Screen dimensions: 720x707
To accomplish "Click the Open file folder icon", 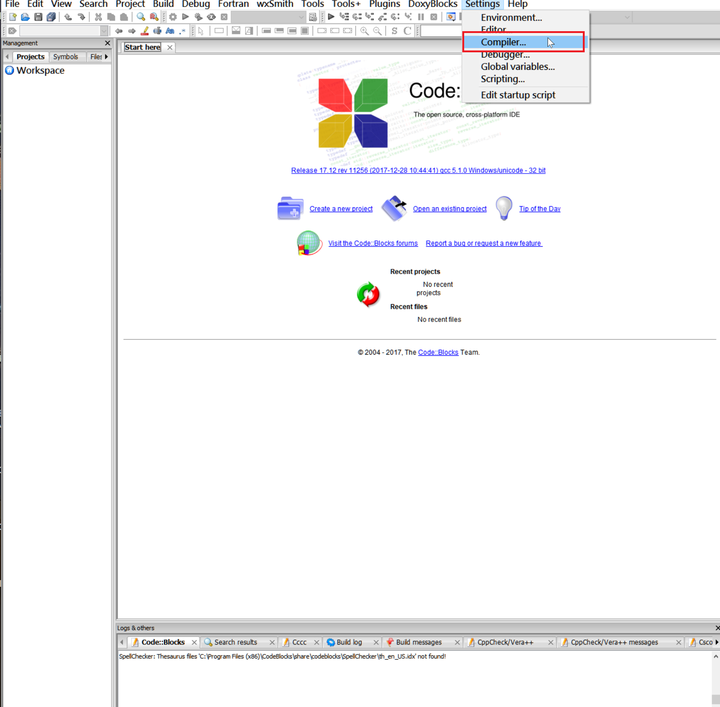I will [x=25, y=17].
